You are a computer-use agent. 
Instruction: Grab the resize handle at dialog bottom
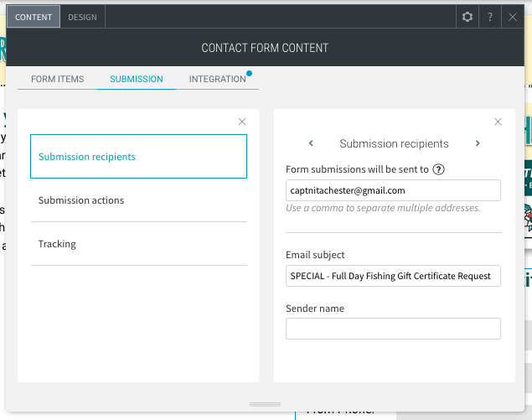[265, 404]
